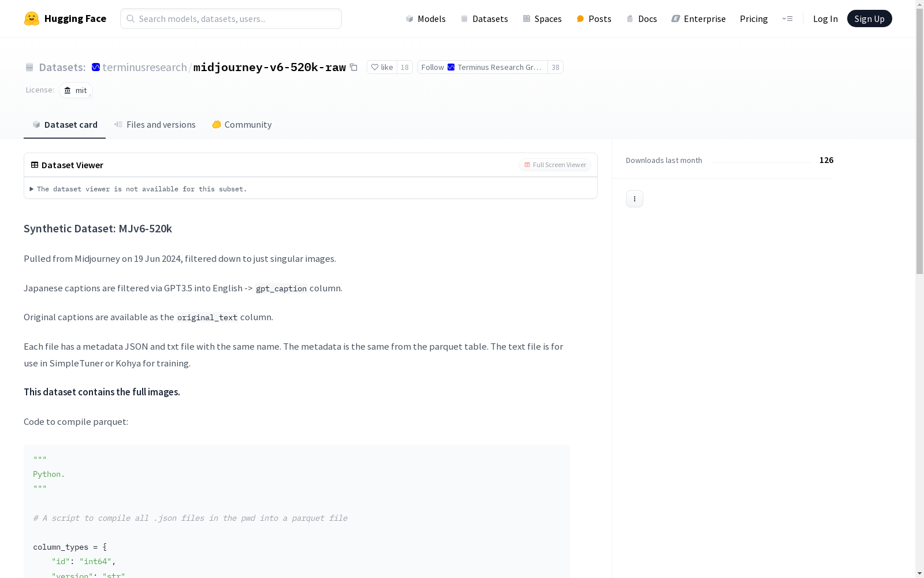Open Posts from the top navigation
The width and height of the screenshot is (924, 578).
(x=594, y=18)
